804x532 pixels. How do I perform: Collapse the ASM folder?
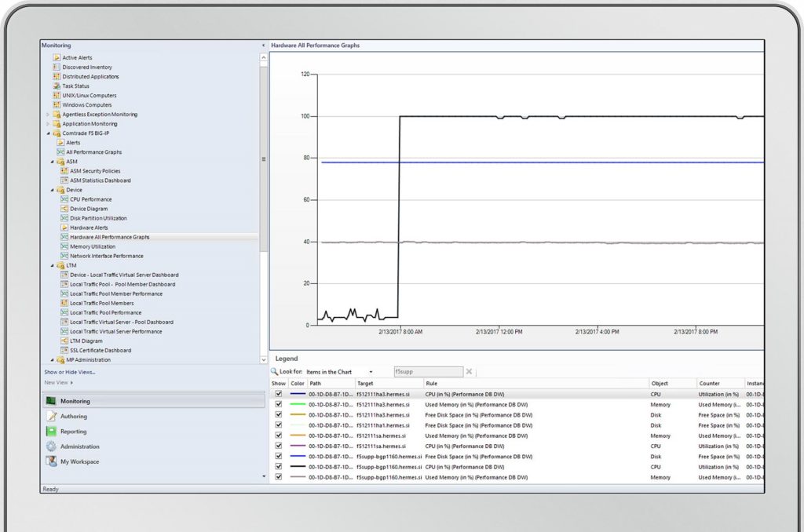point(53,162)
